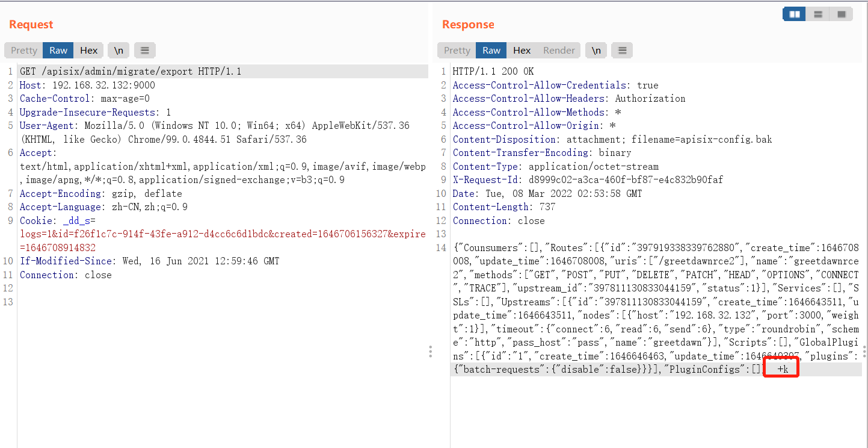Open Response panel hamburger menu
The image size is (868, 448).
(623, 51)
